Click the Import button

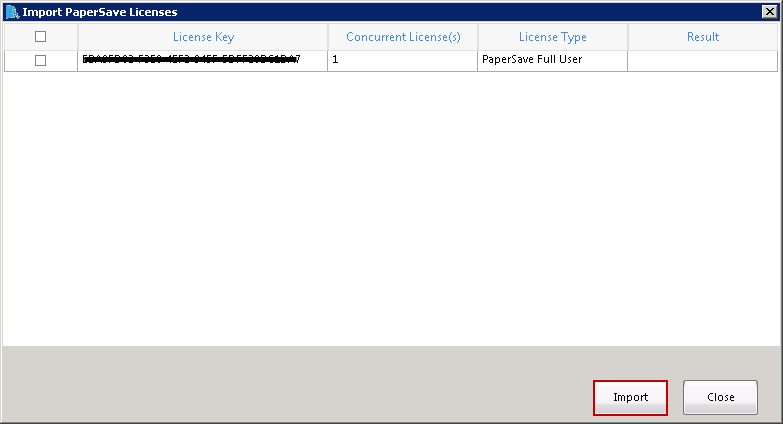630,398
